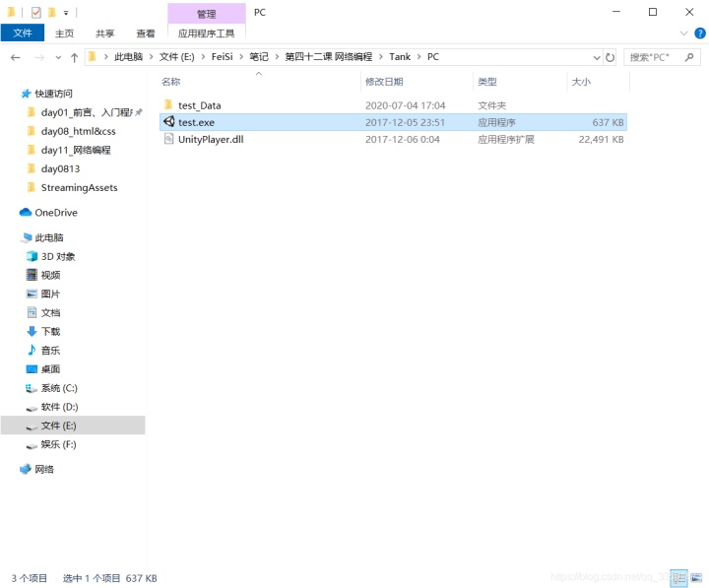
Task: Click 笔记 in the address breadcrumb
Action: click(259, 57)
